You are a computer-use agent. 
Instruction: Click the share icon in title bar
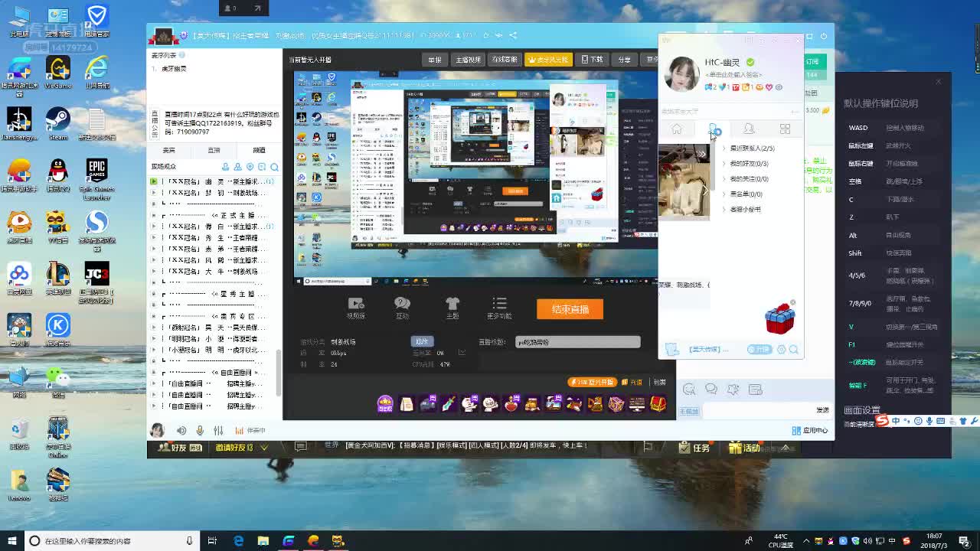pos(513,35)
